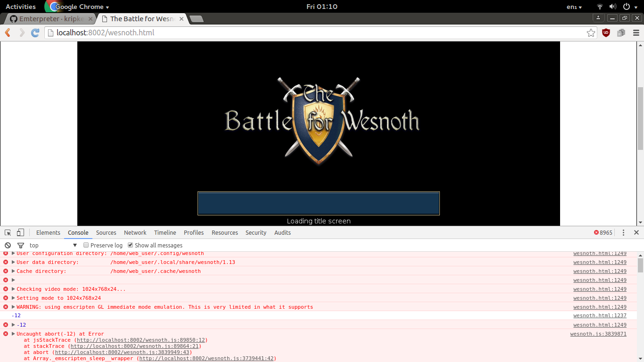The height and width of the screenshot is (362, 644).
Task: Open the Security tab
Action: [256, 232]
